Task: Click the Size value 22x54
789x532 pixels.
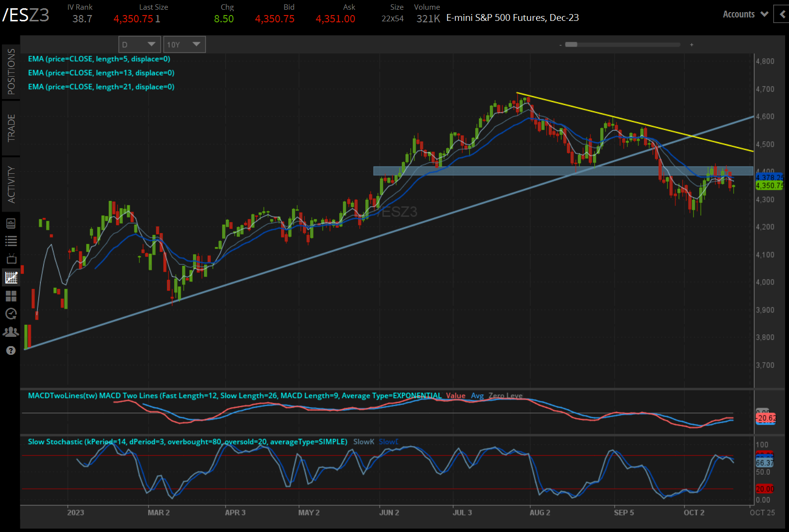Action: (x=393, y=19)
